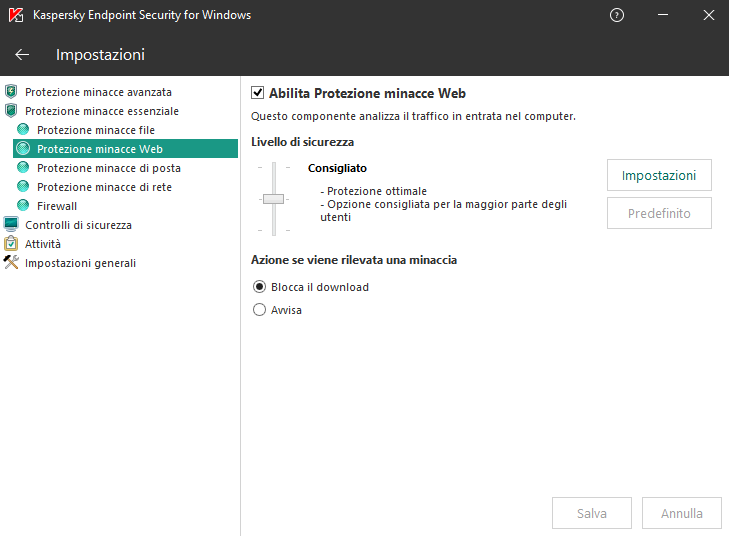Select the Avvisa radio option
Image resolution: width=729 pixels, height=536 pixels.
point(259,310)
